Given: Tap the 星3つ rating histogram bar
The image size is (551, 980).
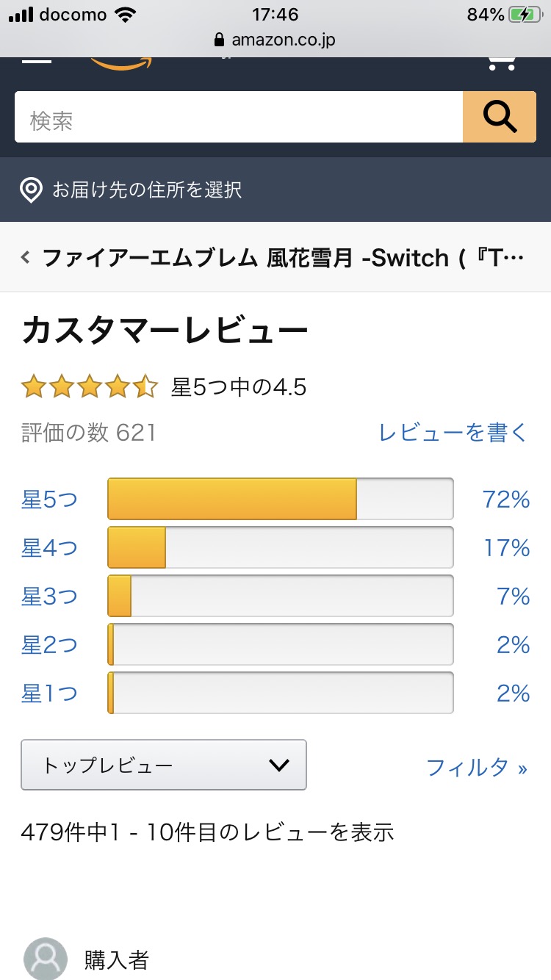Looking at the screenshot, I should (x=280, y=596).
